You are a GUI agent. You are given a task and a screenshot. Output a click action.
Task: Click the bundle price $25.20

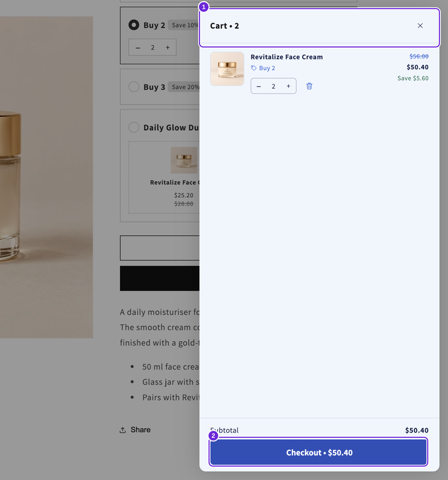tap(184, 195)
